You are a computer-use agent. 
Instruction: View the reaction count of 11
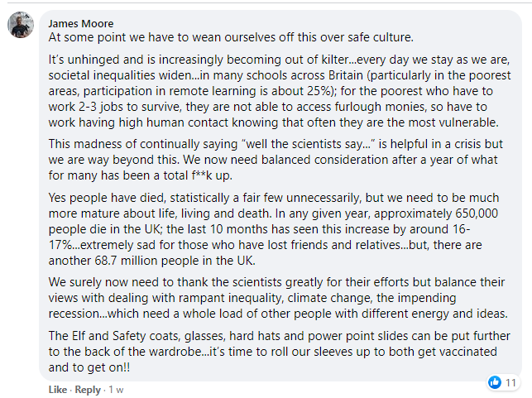click(x=510, y=382)
